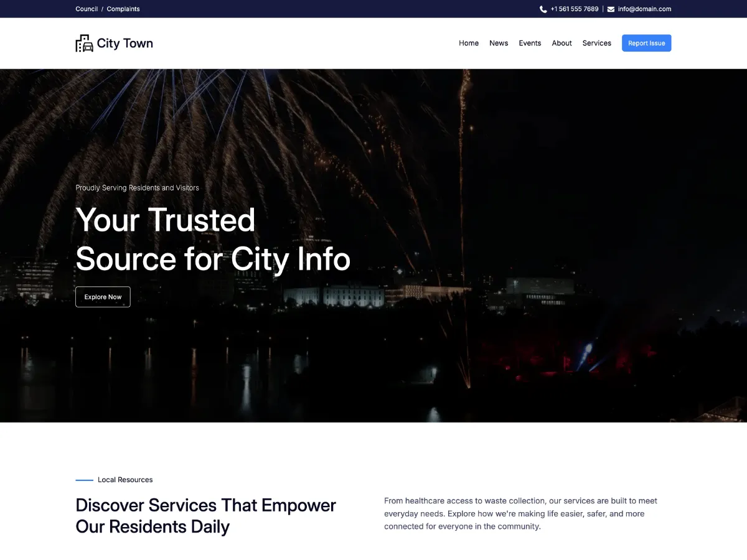The image size is (747, 560).
Task: Click the heading Discover Services That Empower
Action: click(205, 505)
